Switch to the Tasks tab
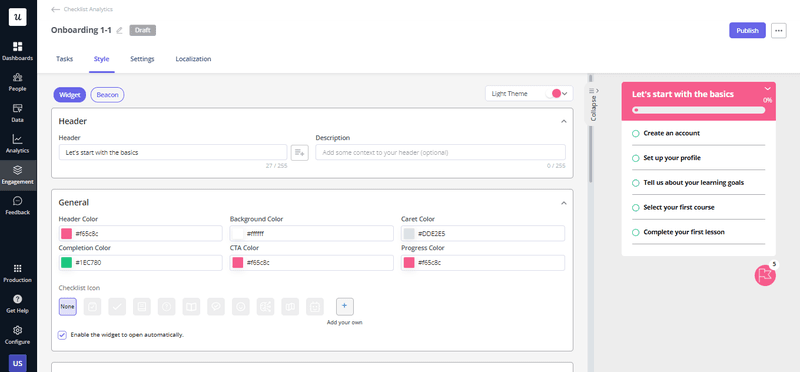 tap(64, 59)
